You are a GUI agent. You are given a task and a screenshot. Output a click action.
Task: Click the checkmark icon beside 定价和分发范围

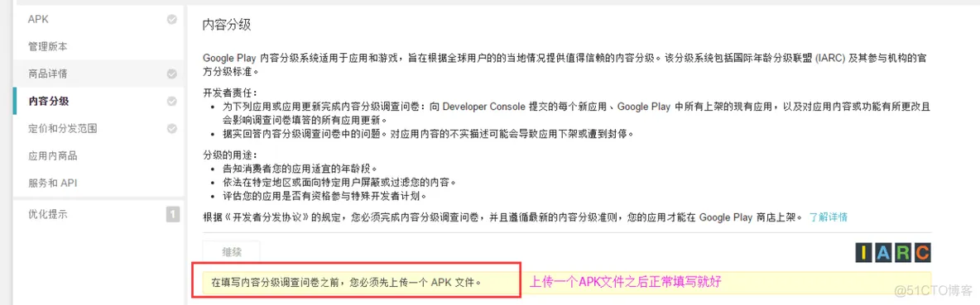(x=172, y=129)
